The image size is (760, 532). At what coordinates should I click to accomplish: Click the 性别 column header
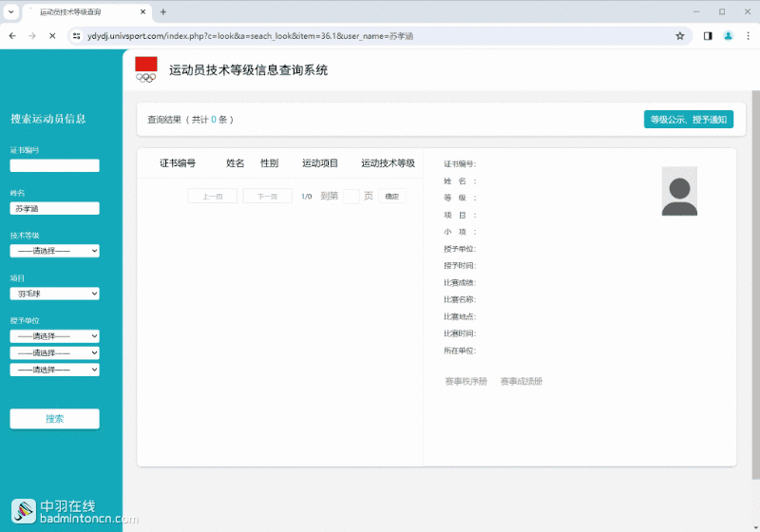270,163
